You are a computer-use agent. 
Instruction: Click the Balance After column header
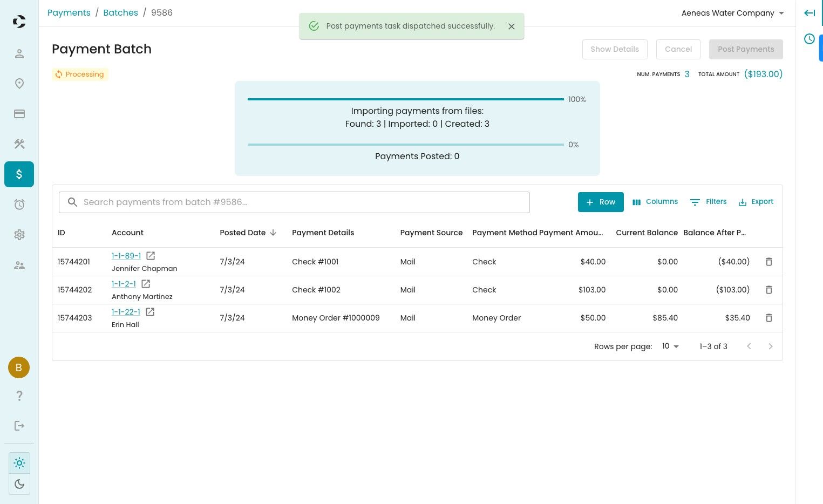pyautogui.click(x=715, y=233)
